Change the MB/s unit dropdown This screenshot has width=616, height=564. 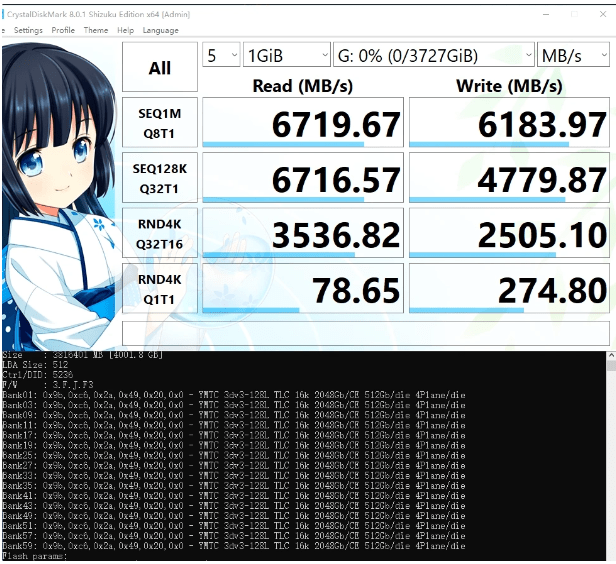point(573,55)
